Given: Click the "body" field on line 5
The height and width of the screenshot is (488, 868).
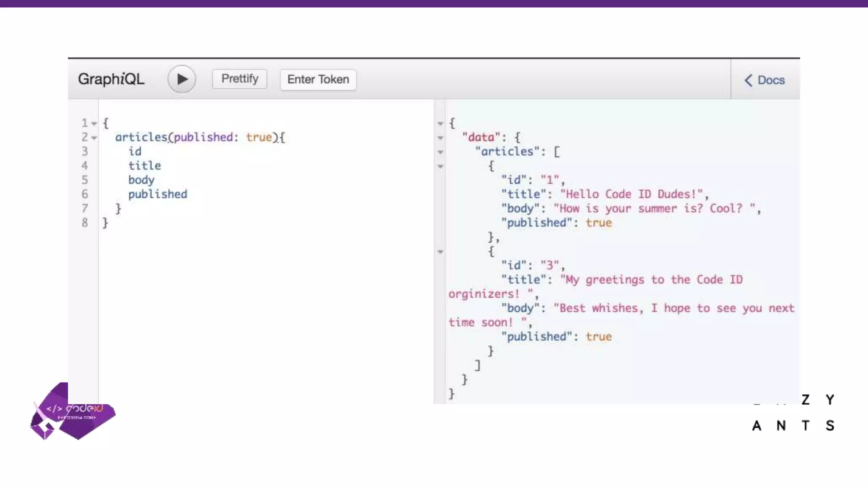Looking at the screenshot, I should click(x=141, y=180).
